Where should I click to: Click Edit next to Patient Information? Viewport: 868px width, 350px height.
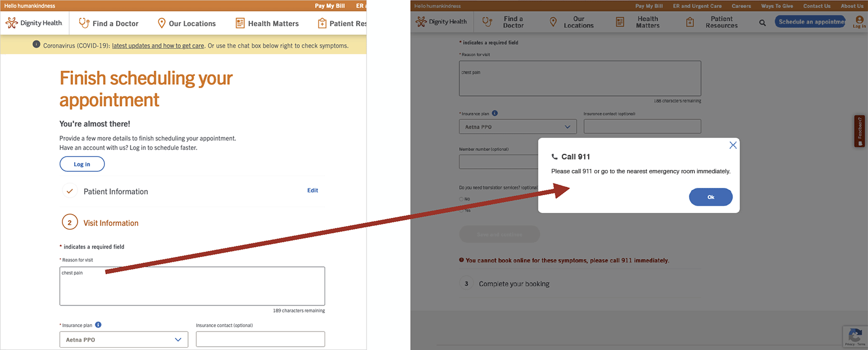coord(312,190)
